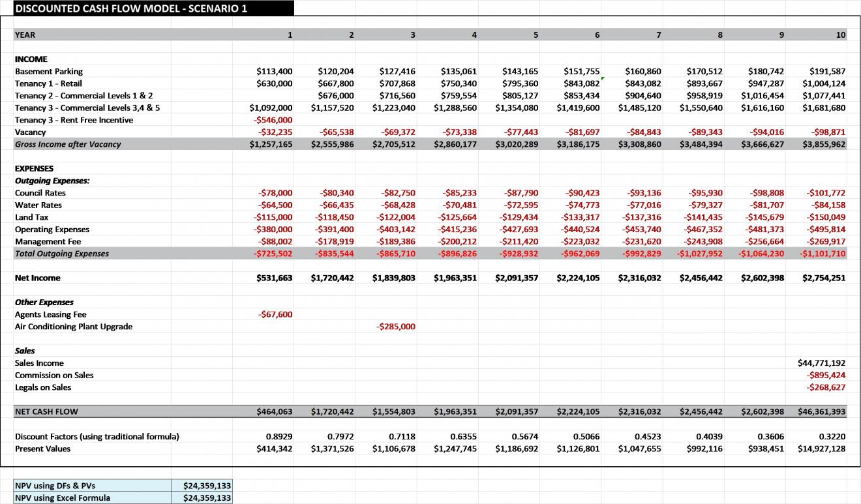Select Agents Leasing Fee value -$67,600
861x504 pixels.
(x=276, y=314)
